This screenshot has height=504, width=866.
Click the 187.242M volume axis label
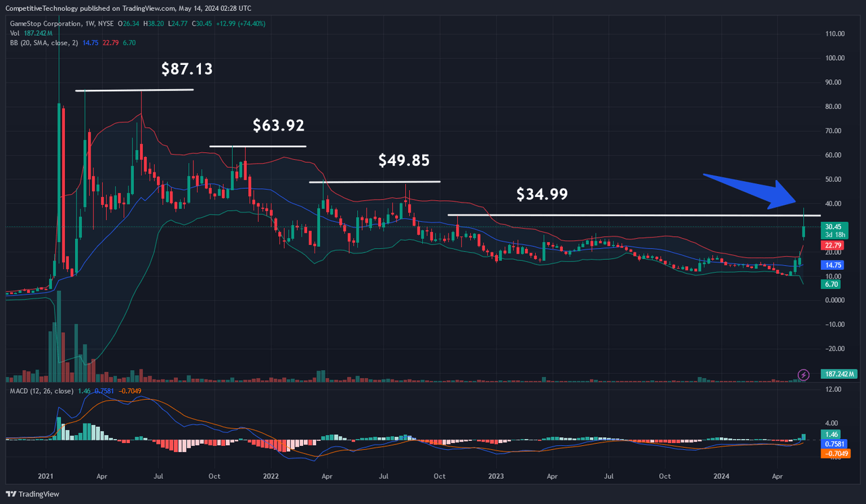point(840,374)
